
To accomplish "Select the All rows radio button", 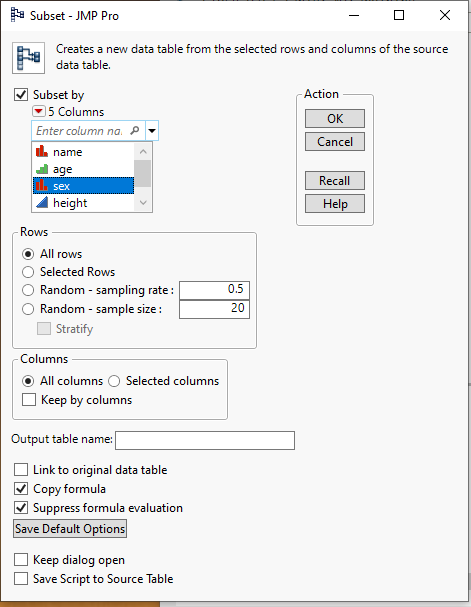I will coord(28,254).
